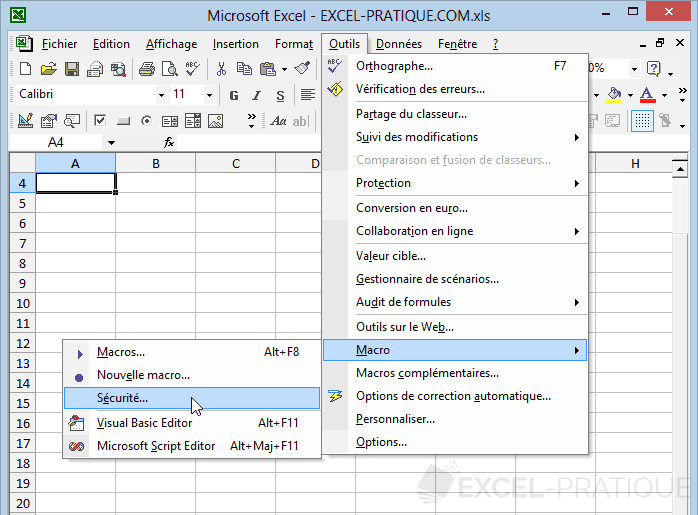The height and width of the screenshot is (515, 698).
Task: Select the option button control tool
Action: tap(146, 121)
